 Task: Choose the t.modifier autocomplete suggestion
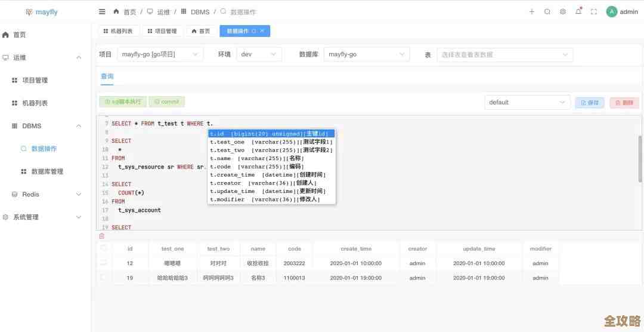(271, 199)
